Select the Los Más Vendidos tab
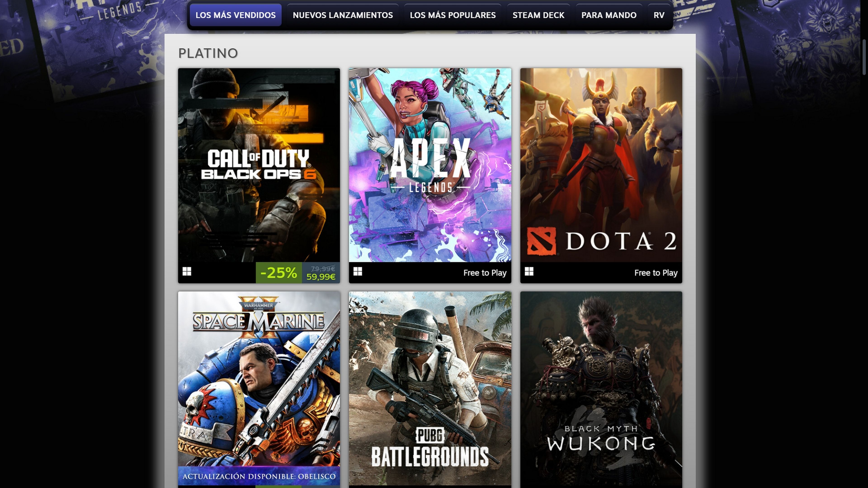 (236, 15)
